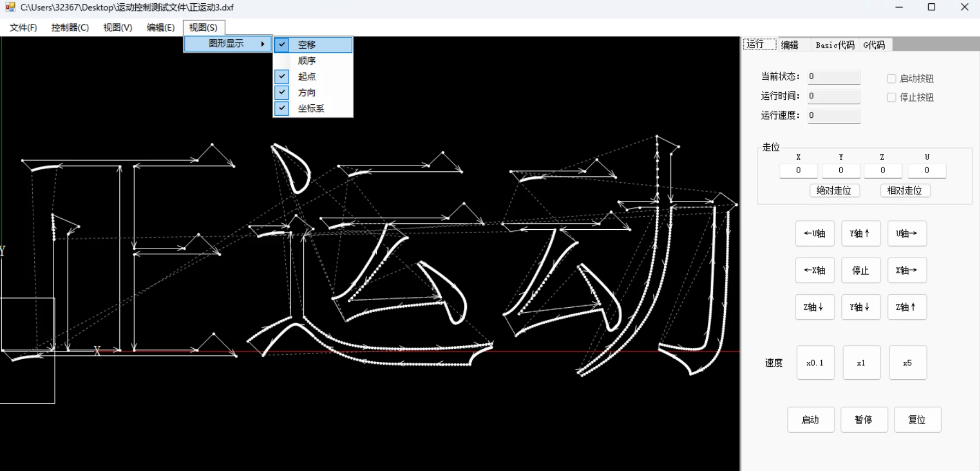Focus the X position input field
Screen dimensions: 980x471
click(x=798, y=171)
